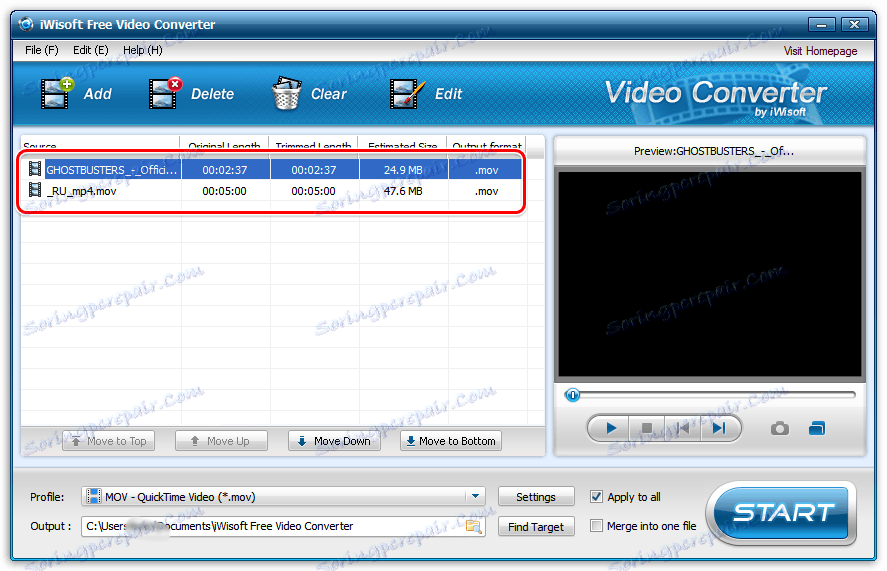Open the File (F) menu

(42, 50)
